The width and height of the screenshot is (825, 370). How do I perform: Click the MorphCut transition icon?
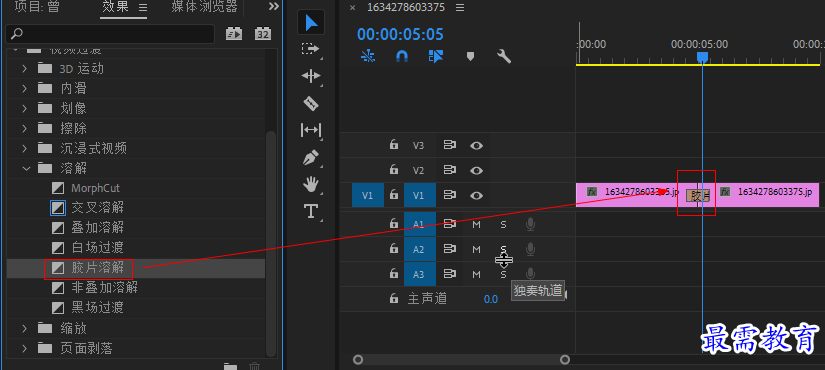(x=58, y=188)
